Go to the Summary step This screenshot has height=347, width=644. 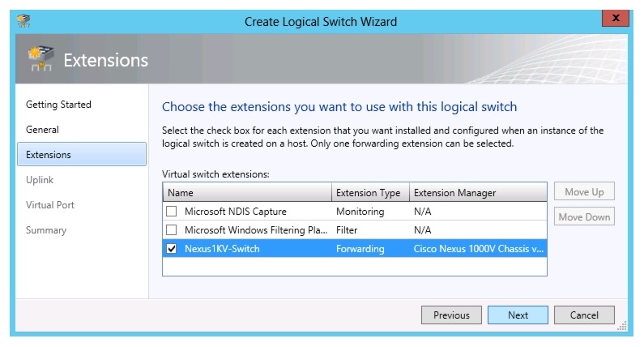tap(46, 230)
